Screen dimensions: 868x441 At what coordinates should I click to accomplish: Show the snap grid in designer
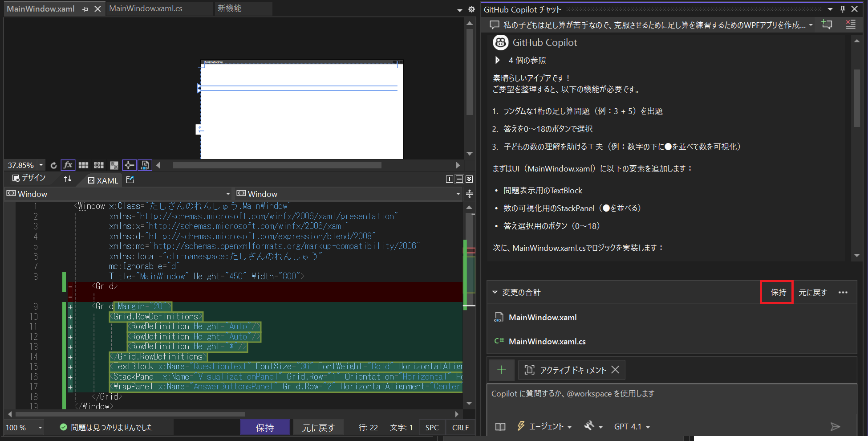(x=83, y=165)
